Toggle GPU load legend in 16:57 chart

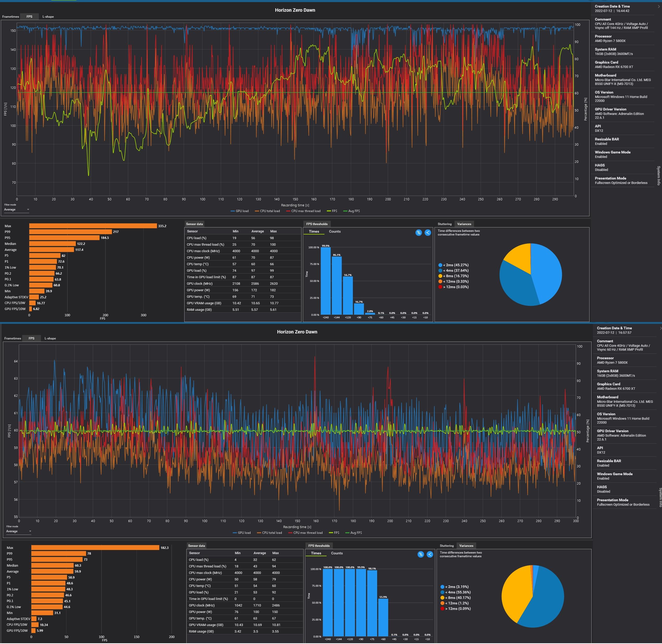click(x=242, y=533)
